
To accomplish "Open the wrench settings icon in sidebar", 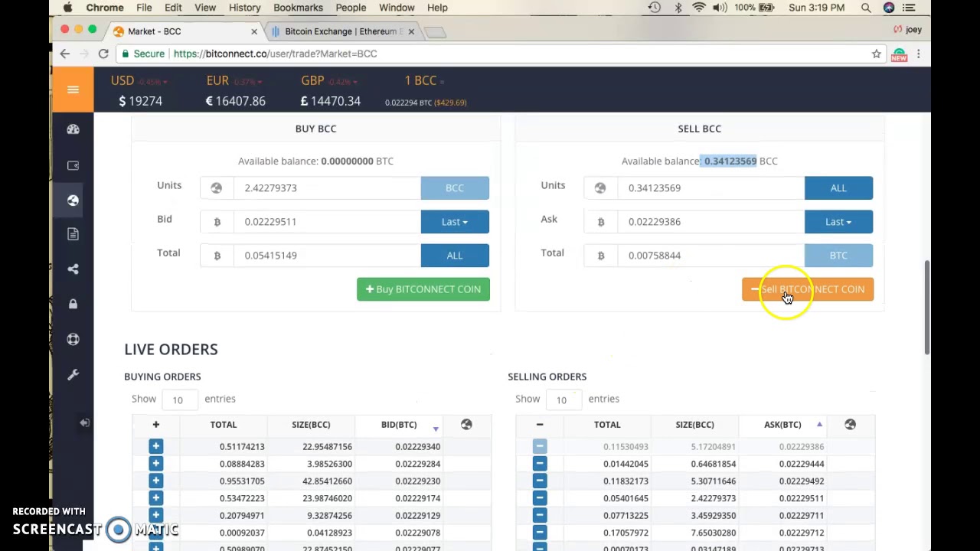I will pos(73,374).
